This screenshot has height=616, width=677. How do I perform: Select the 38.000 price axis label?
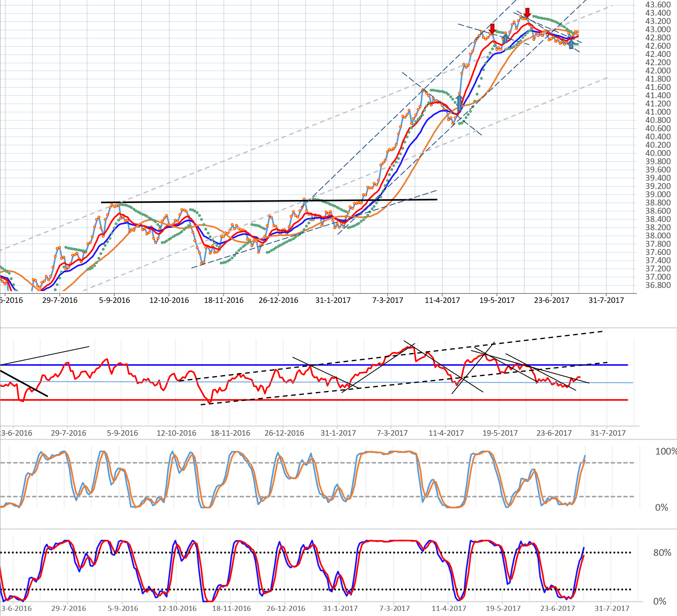[658, 236]
